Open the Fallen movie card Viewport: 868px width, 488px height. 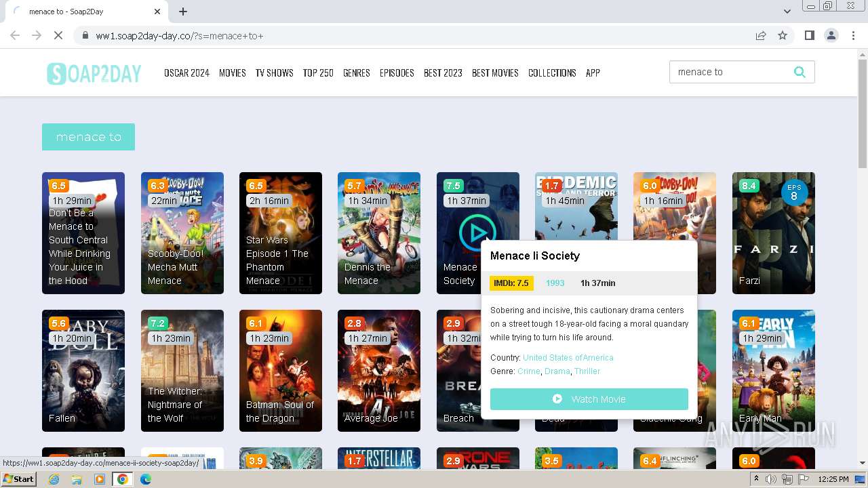83,371
